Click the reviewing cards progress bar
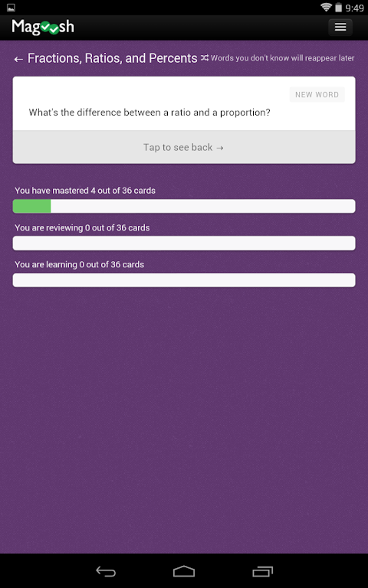Screen dimensions: 368x588 pyautogui.click(x=184, y=243)
